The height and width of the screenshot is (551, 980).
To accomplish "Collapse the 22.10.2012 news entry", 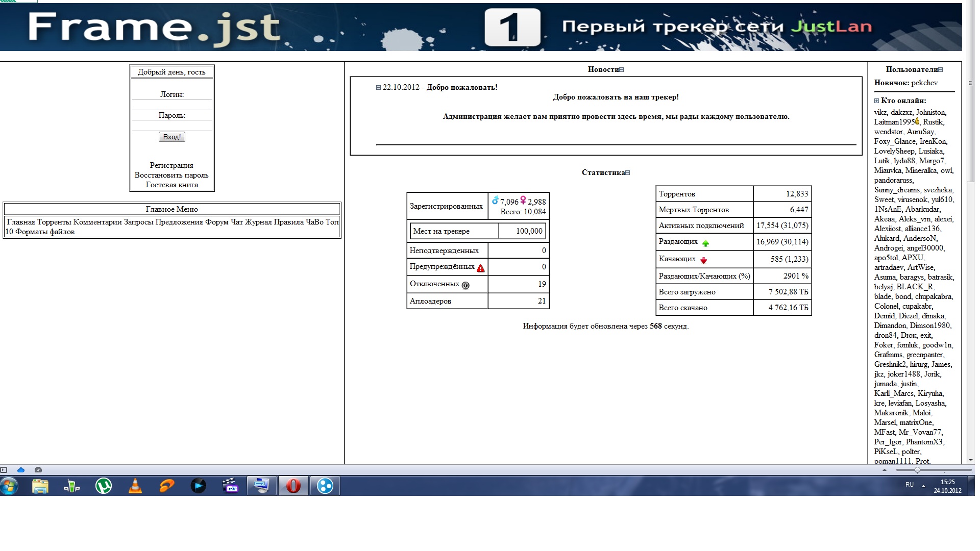I will click(x=378, y=88).
